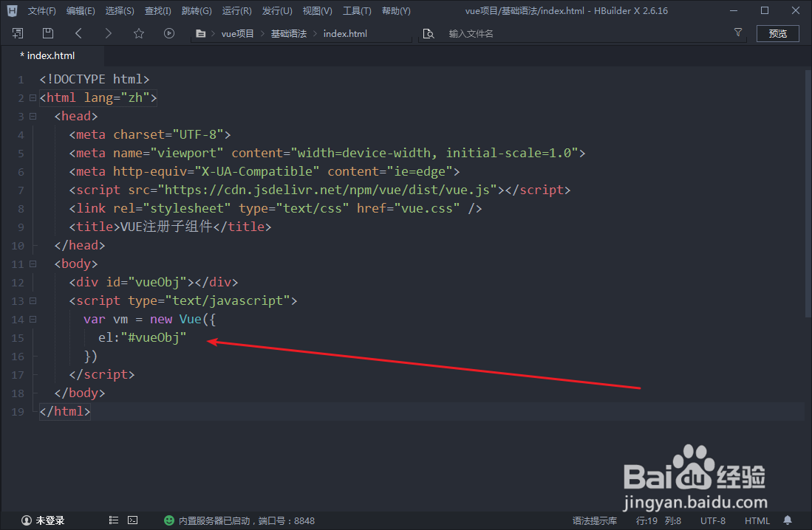Save the file with the floppy icon
812x530 pixels.
tap(47, 34)
